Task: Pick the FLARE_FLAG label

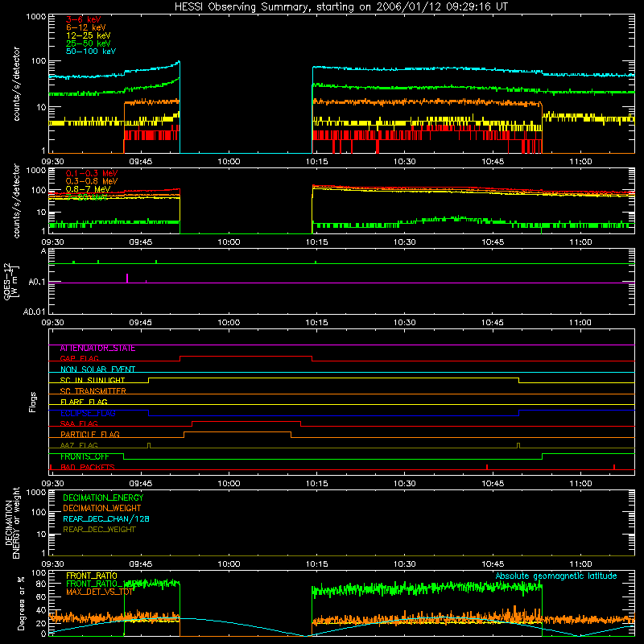Action: click(x=84, y=402)
